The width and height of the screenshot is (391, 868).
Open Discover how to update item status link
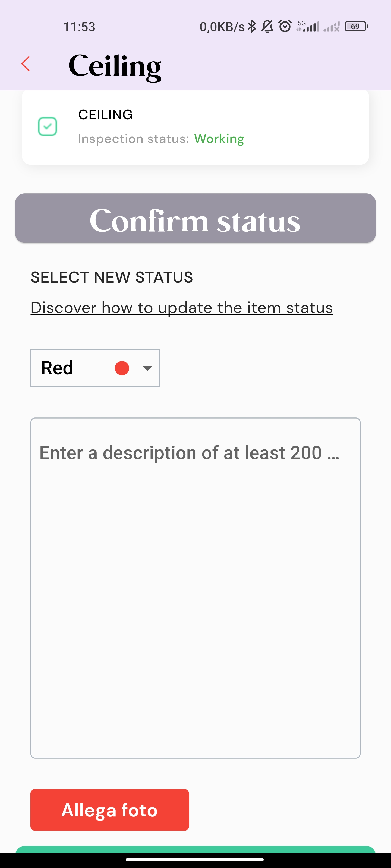point(182,308)
